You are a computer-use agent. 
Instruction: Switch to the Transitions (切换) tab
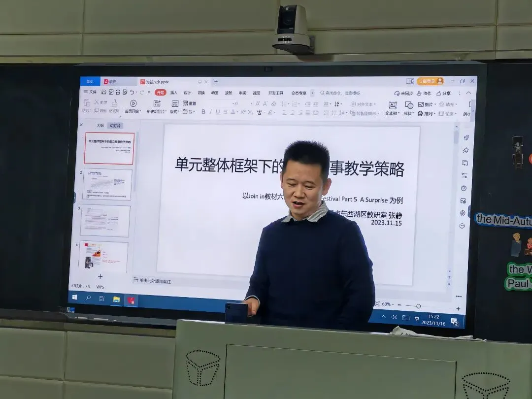pos(201,93)
